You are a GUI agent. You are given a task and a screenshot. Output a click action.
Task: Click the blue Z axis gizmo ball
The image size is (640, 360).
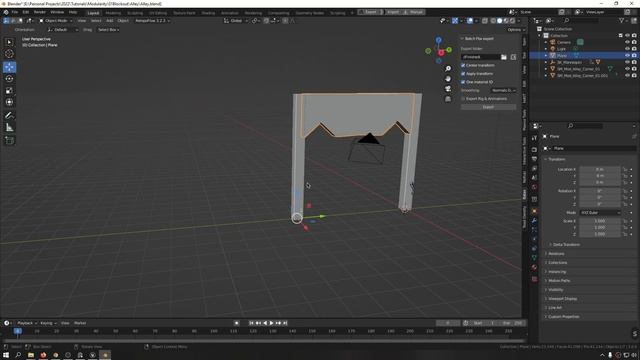pos(438,40)
